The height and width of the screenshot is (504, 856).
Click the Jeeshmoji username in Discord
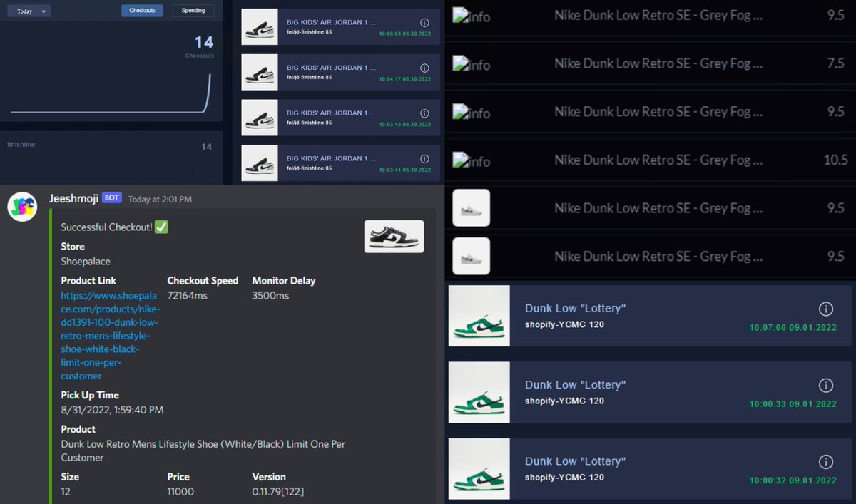tap(73, 198)
